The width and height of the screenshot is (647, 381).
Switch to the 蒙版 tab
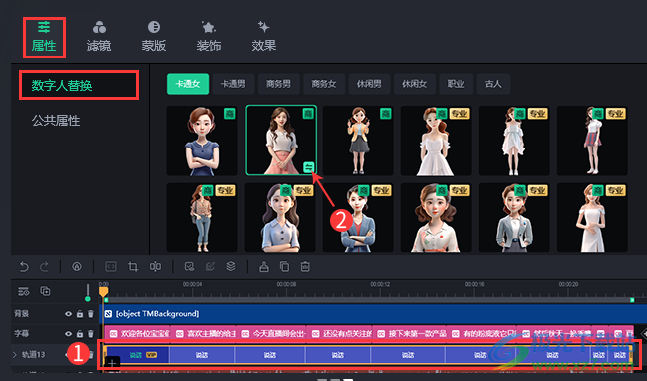(x=154, y=37)
